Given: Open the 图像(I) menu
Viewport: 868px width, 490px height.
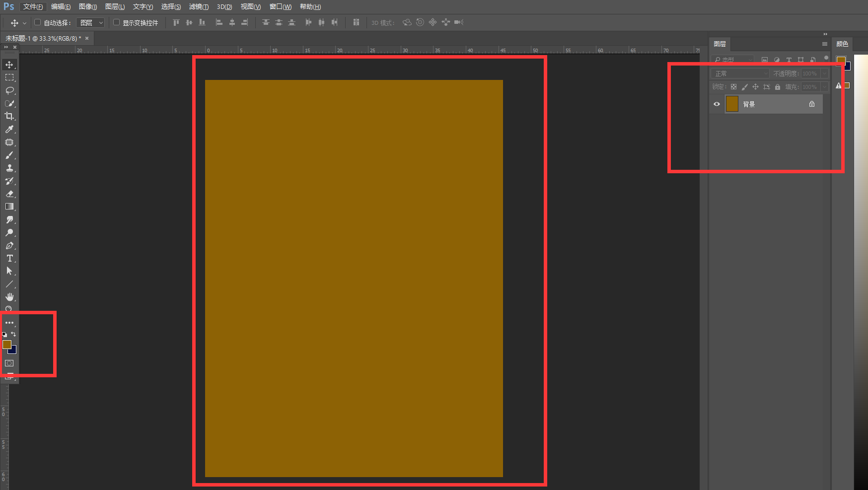Looking at the screenshot, I should (x=88, y=7).
